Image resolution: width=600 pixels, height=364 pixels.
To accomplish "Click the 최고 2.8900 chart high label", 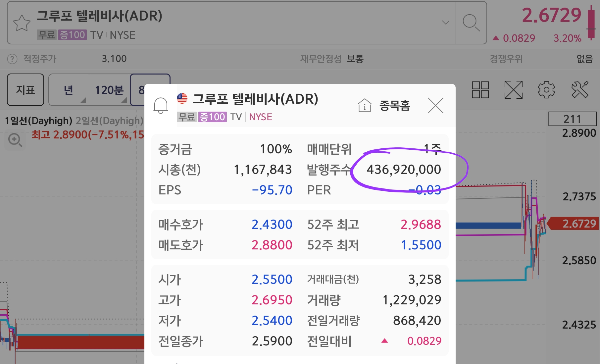I will point(87,135).
